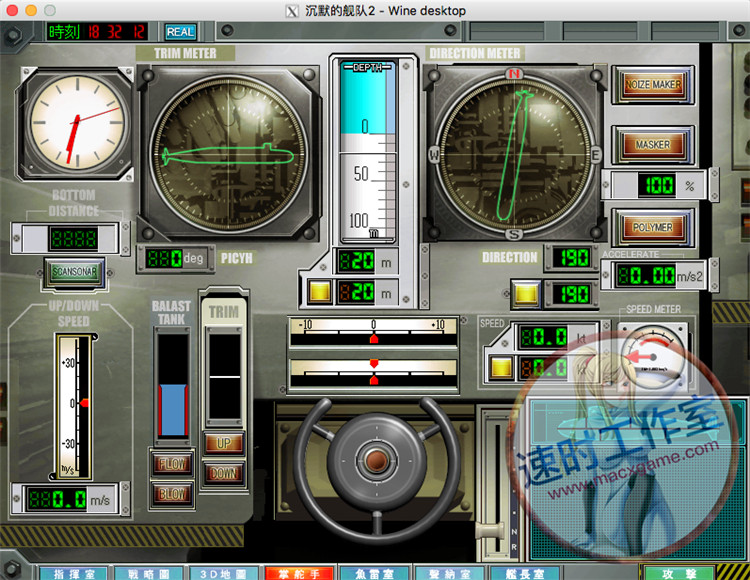Image resolution: width=750 pixels, height=580 pixels.
Task: Click the lower rudder indicator red marker
Action: [374, 380]
